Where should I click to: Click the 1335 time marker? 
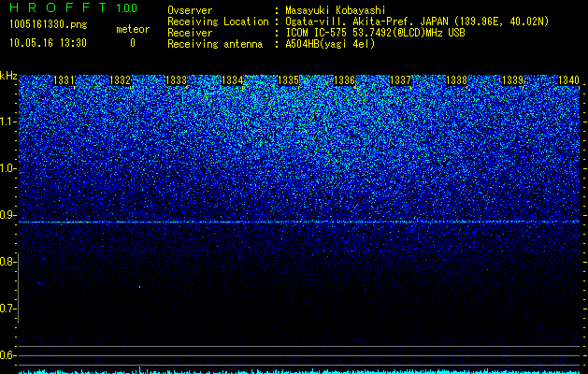[288, 80]
